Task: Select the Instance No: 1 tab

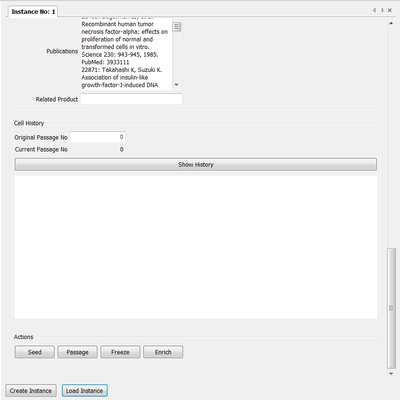Action: point(33,12)
